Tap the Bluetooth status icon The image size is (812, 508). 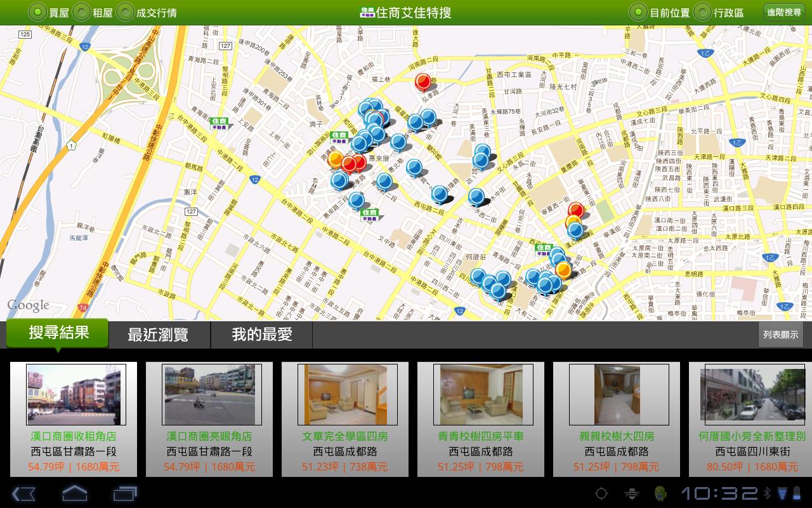click(x=766, y=493)
